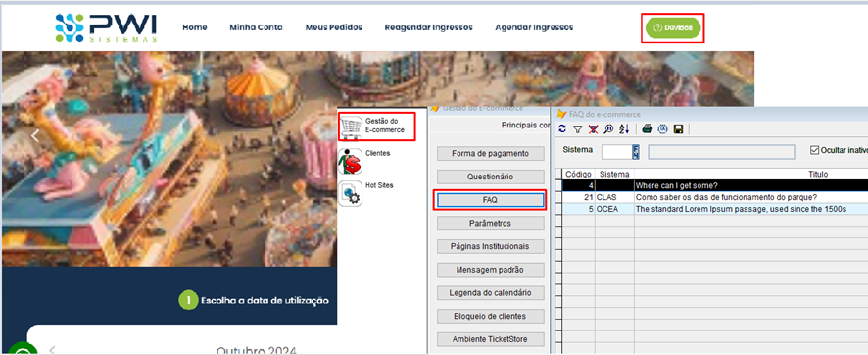Open the Sistema lookup dropdown button

click(636, 152)
